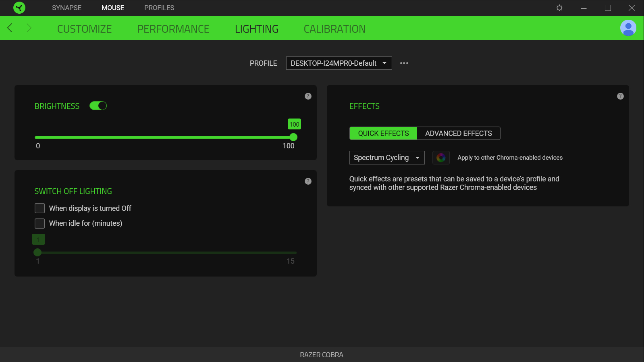Image resolution: width=644 pixels, height=362 pixels.
Task: Open the user account avatar
Action: [628, 28]
